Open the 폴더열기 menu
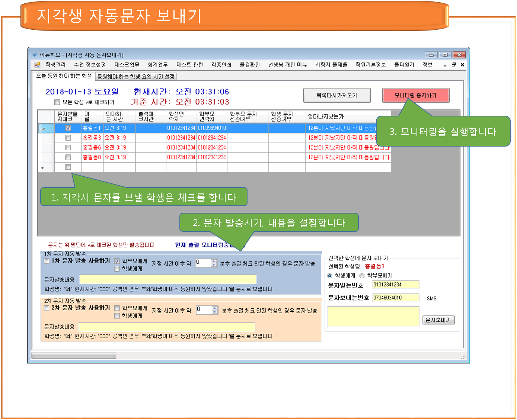Image resolution: width=517 pixels, height=420 pixels. (x=404, y=65)
